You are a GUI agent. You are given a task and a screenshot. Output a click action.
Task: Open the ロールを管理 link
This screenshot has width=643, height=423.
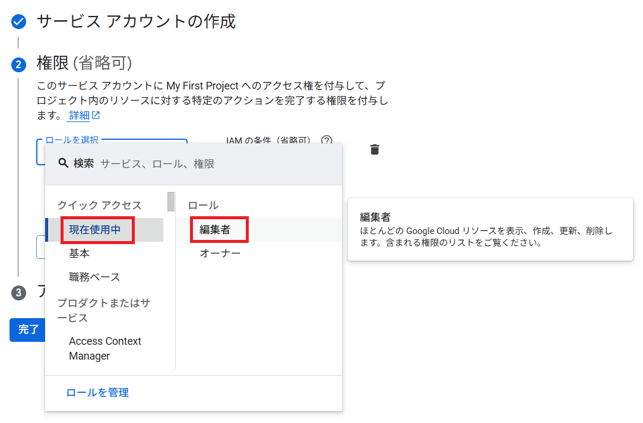point(97,393)
